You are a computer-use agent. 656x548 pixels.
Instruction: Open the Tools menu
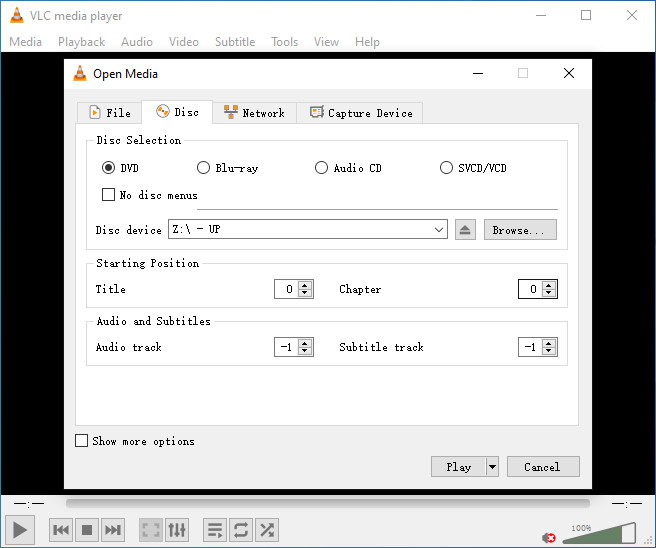coord(284,42)
